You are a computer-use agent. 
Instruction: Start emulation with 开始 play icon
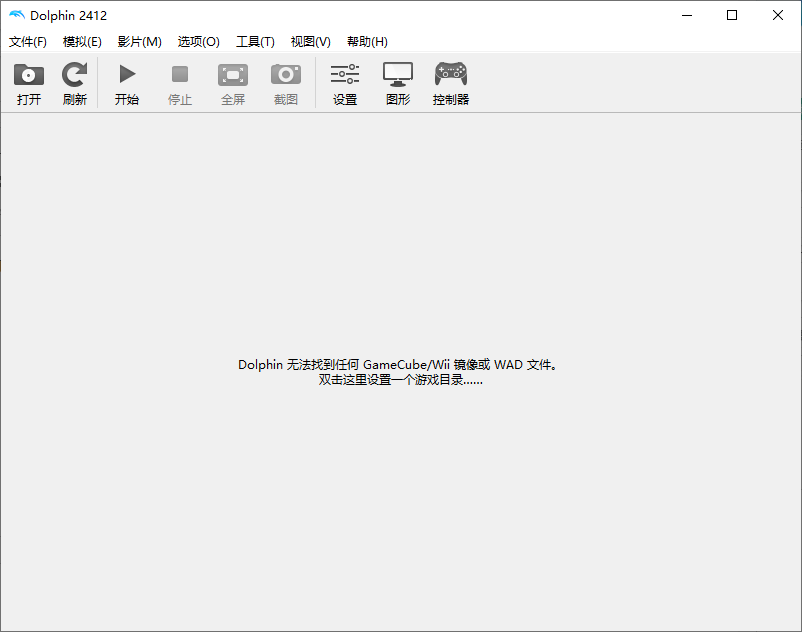(x=127, y=74)
